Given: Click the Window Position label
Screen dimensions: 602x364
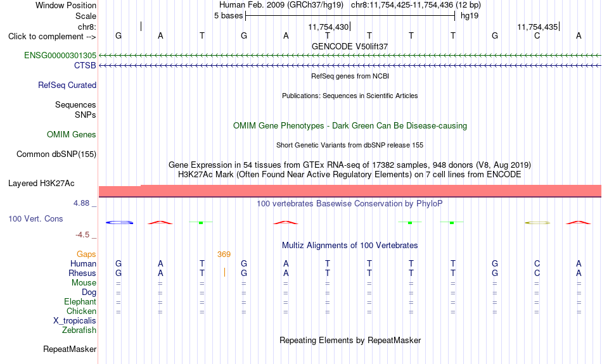Looking at the screenshot, I should (66, 5).
